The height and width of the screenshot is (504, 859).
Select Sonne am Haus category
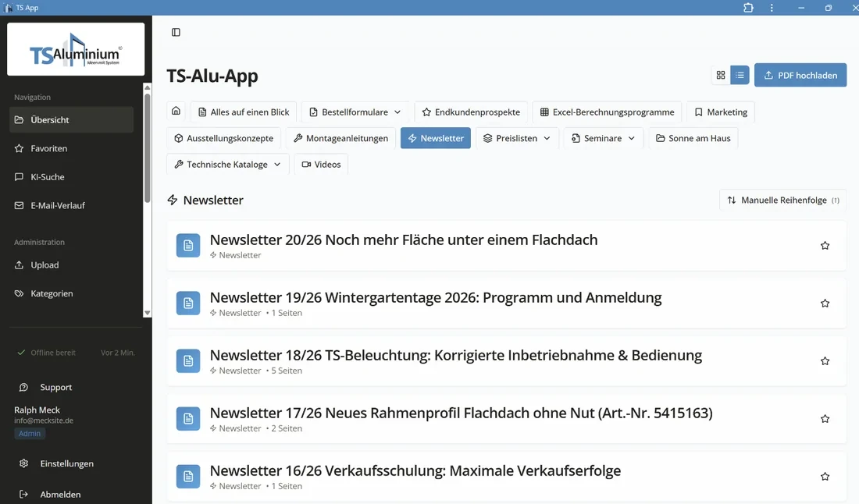[x=693, y=138]
